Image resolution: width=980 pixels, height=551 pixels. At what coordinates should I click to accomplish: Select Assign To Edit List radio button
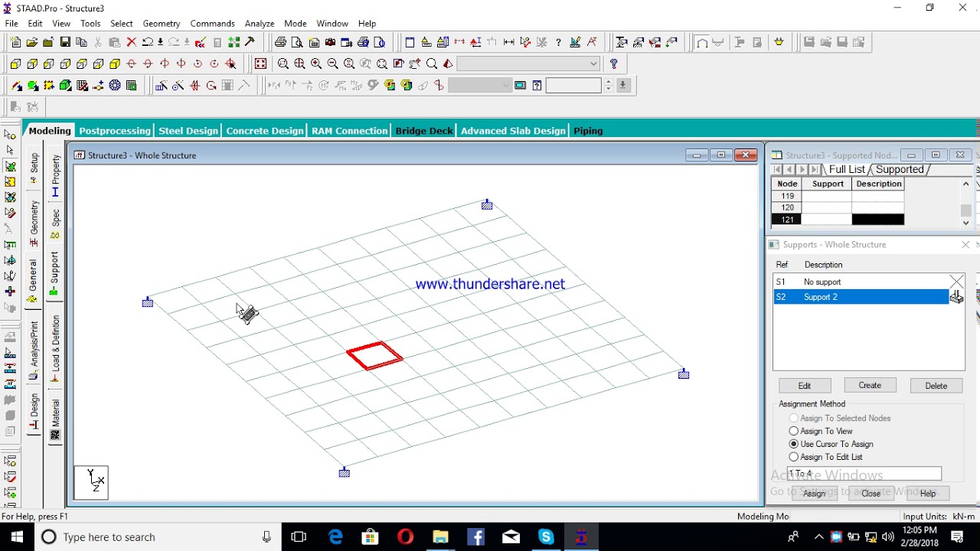[x=794, y=457]
